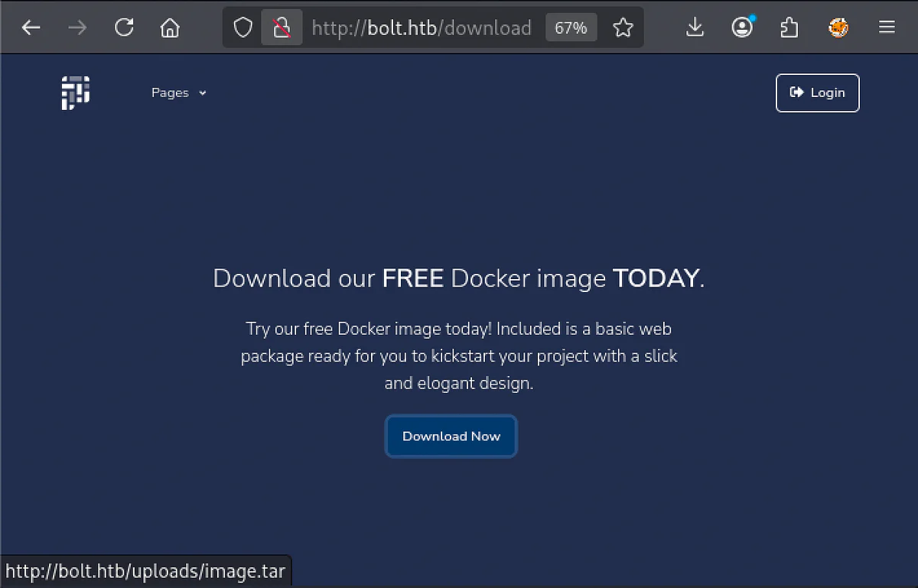
Task: Open the browser downloads panel
Action: tap(694, 28)
